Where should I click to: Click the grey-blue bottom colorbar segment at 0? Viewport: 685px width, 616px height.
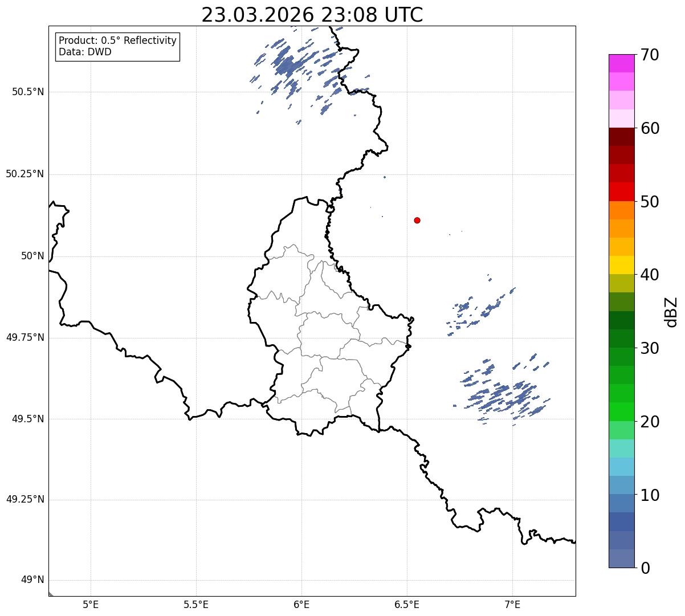click(x=622, y=558)
